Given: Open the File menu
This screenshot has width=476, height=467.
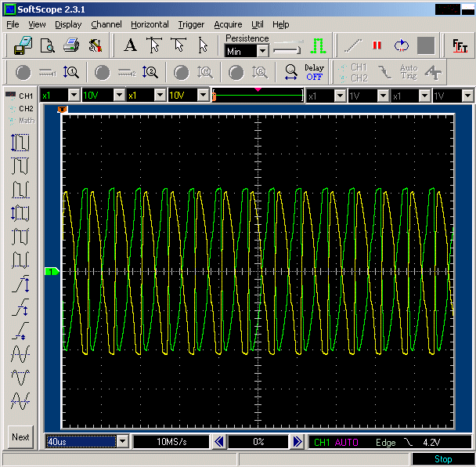Looking at the screenshot, I should [13, 24].
